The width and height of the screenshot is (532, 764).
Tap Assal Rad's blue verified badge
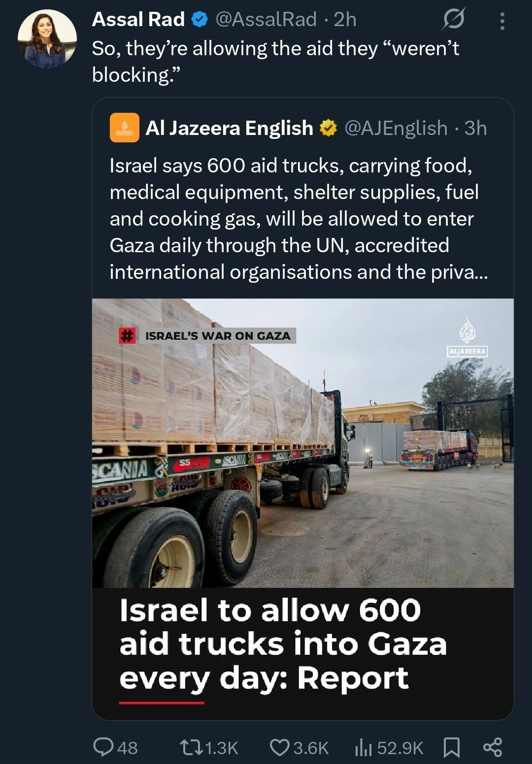tap(199, 20)
